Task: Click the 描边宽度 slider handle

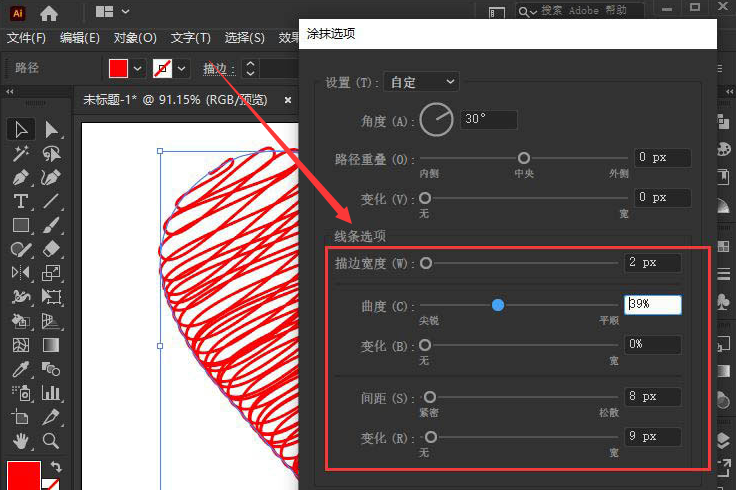Action: (426, 263)
